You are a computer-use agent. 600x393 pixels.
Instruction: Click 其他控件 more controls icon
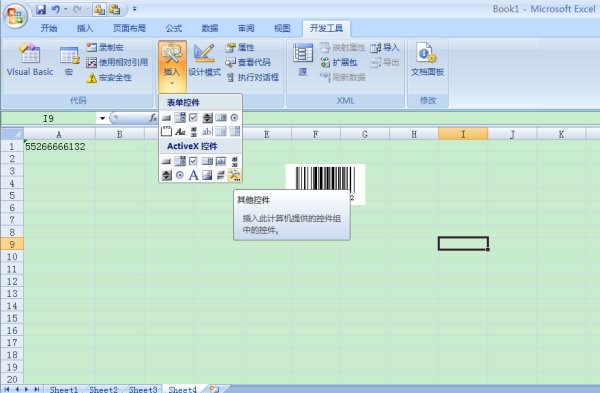tap(234, 175)
